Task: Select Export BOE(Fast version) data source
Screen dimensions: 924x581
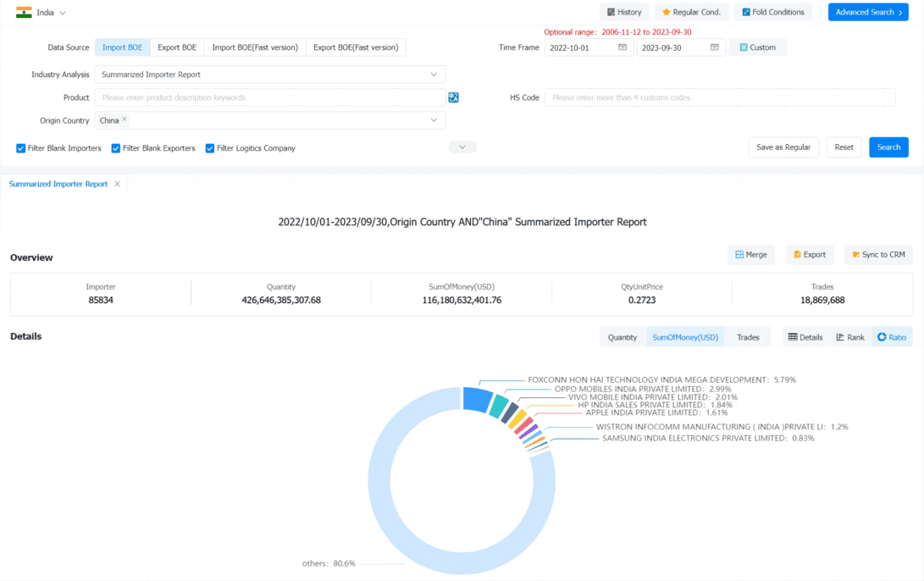Action: click(x=356, y=47)
